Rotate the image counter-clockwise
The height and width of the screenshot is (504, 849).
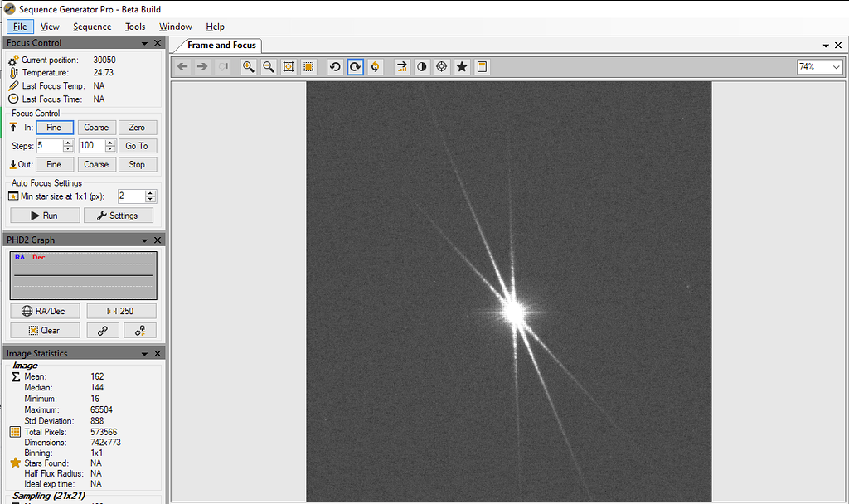tap(335, 66)
